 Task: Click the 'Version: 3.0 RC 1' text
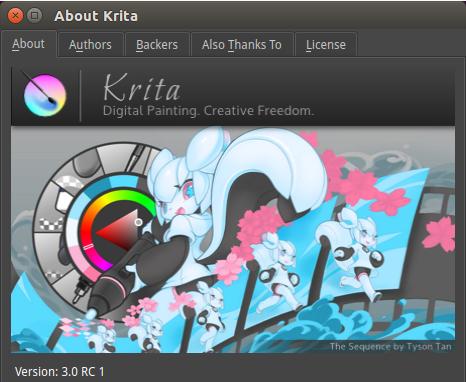click(x=60, y=371)
